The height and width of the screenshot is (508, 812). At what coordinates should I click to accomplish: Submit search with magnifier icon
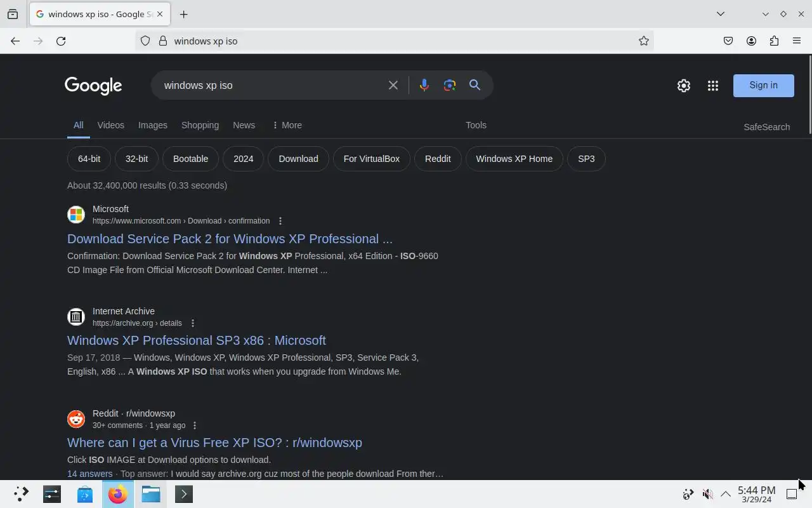[475, 85]
